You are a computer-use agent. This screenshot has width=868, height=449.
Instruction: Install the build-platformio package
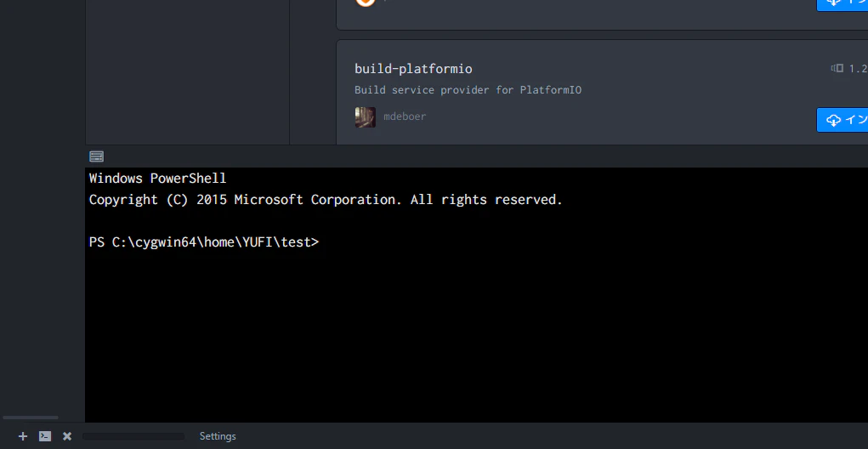point(842,120)
